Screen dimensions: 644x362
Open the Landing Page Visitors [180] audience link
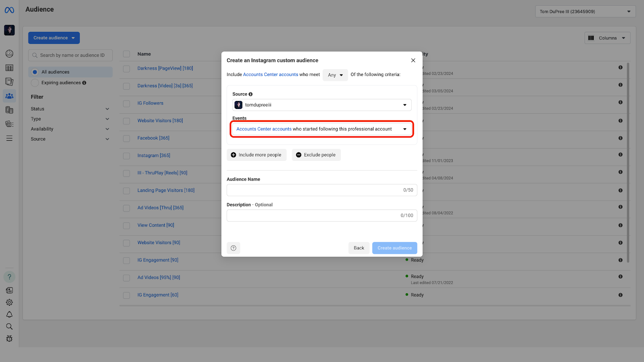166,190
